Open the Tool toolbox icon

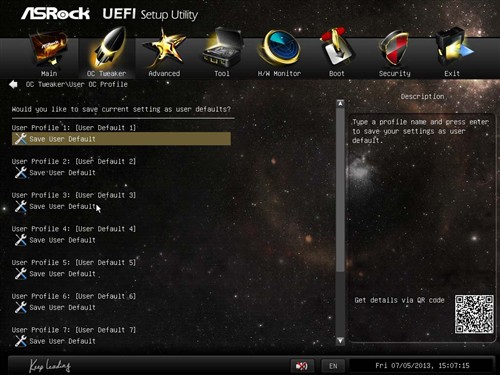(x=222, y=48)
